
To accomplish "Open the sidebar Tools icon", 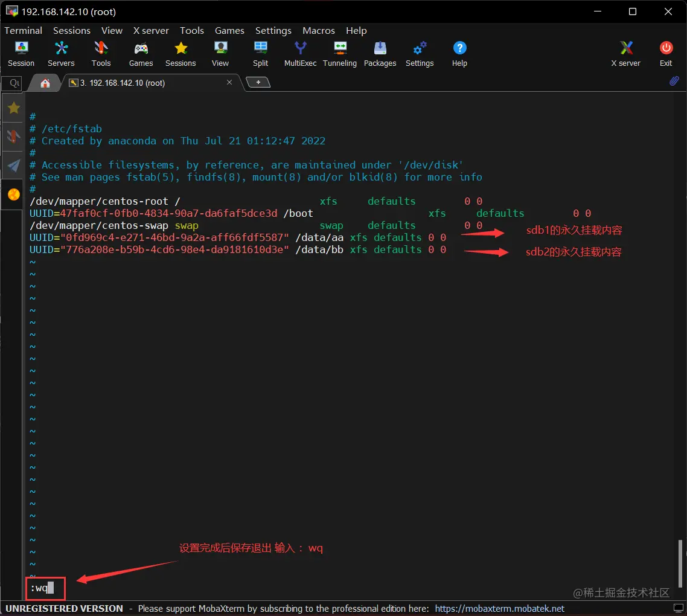I will tap(13, 137).
